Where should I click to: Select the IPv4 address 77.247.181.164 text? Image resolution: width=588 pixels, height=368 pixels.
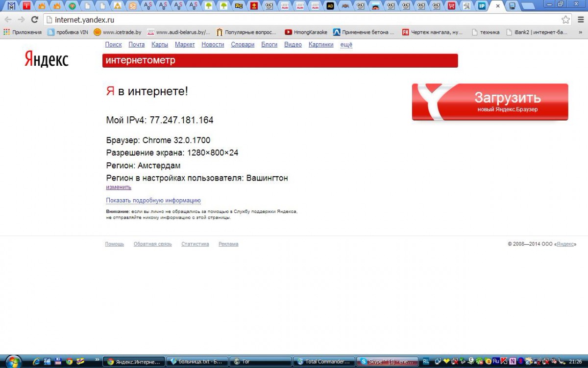[181, 120]
